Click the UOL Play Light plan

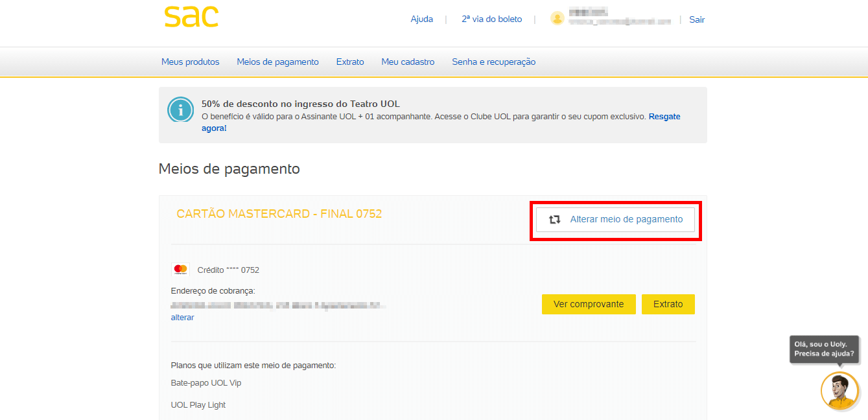point(198,405)
